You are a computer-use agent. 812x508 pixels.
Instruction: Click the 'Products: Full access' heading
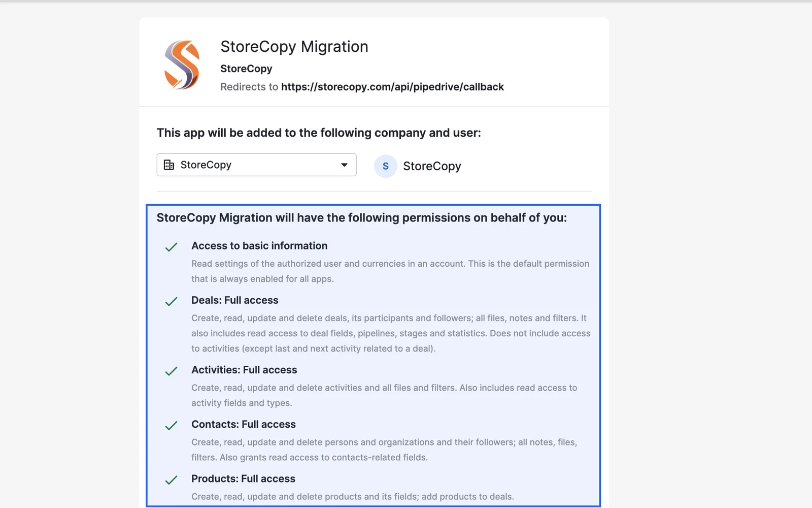(243, 479)
